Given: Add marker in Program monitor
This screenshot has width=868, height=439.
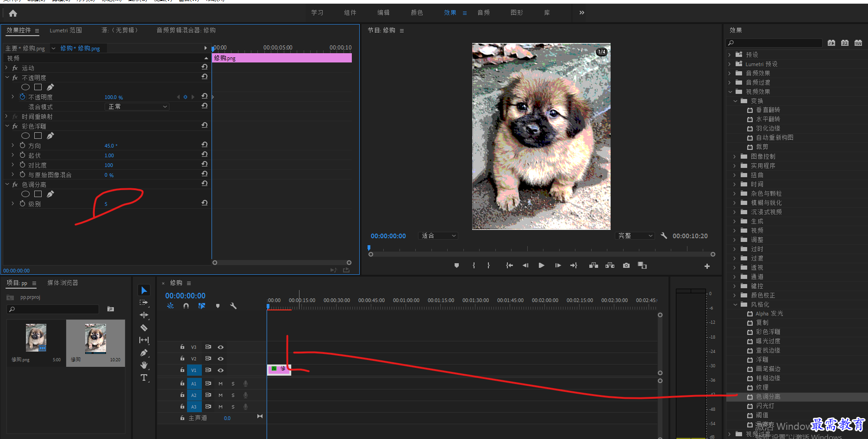Looking at the screenshot, I should tap(456, 266).
